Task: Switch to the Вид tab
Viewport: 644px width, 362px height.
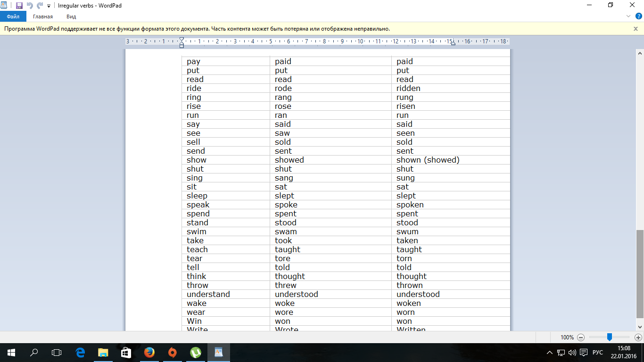Action: [x=71, y=16]
